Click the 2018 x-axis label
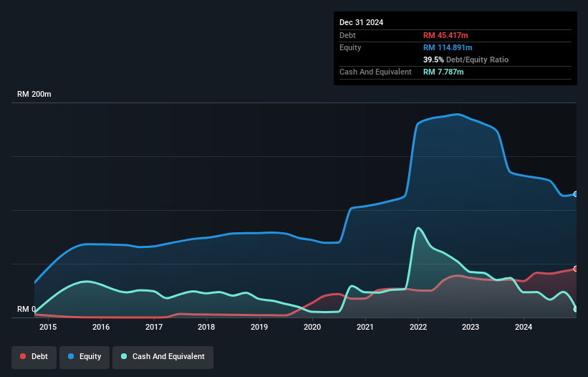This screenshot has height=377, width=588. [206, 327]
